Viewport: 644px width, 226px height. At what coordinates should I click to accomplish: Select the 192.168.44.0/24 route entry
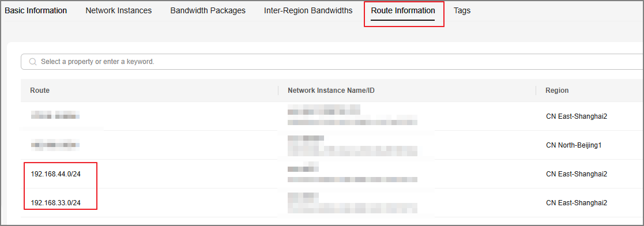pyautogui.click(x=56, y=174)
